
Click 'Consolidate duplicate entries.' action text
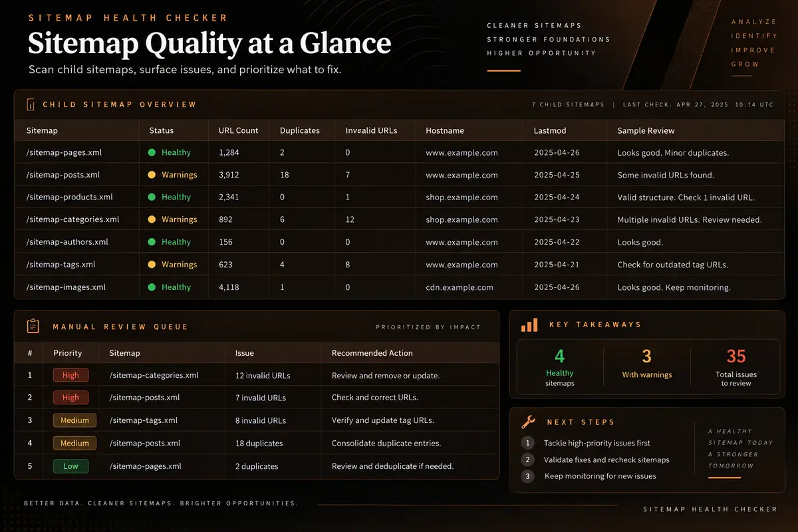386,443
